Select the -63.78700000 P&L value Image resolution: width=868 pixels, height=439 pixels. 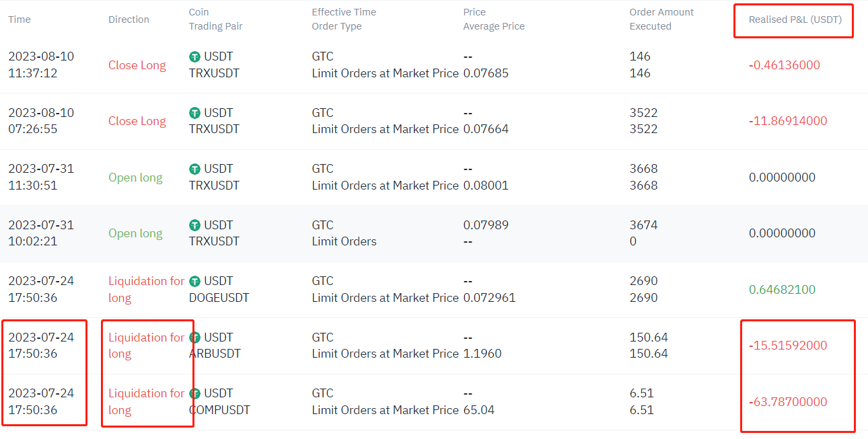click(788, 402)
